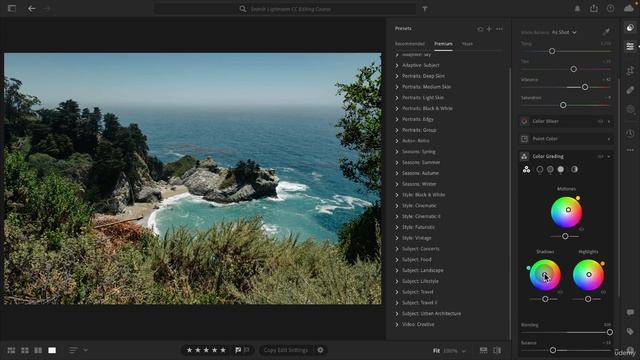
Task: Toggle Color Mixer visibility eye
Action: [x=600, y=121]
